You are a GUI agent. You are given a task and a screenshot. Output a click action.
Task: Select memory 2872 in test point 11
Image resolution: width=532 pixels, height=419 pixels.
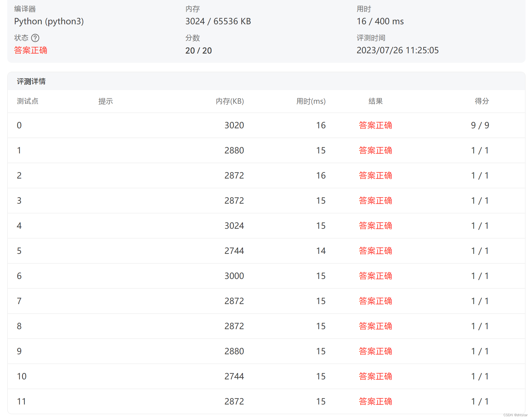(x=234, y=401)
